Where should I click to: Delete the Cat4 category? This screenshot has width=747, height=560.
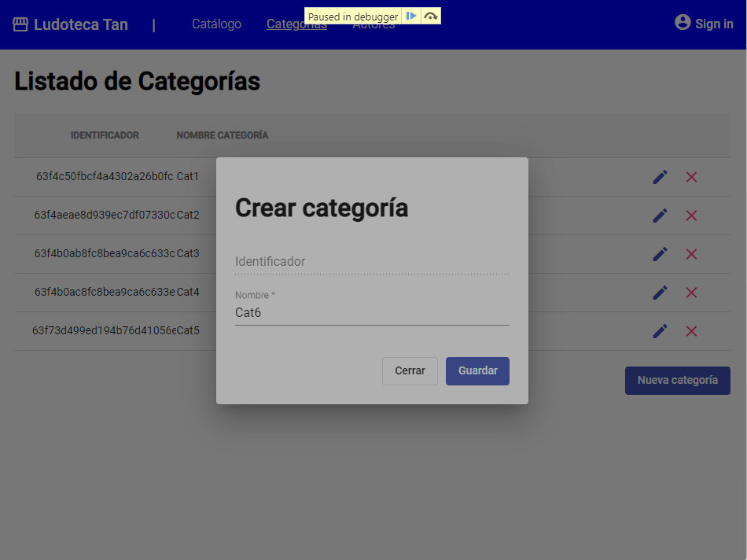[x=691, y=292]
